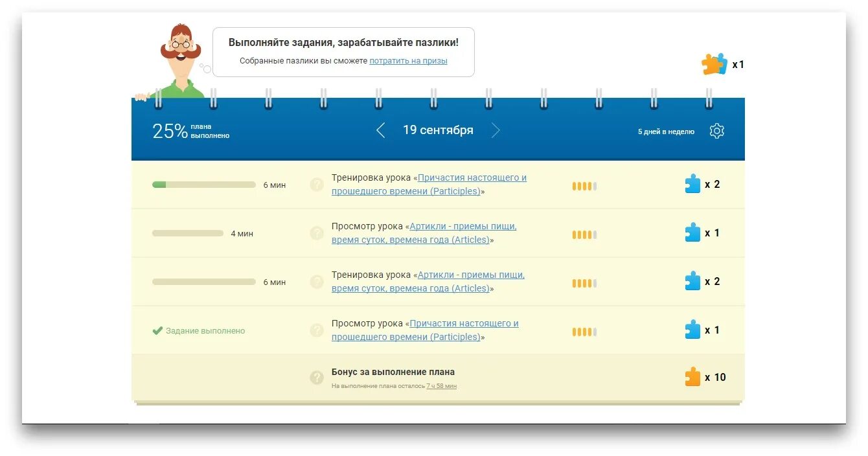Click heading 'Выполняйте задания, зарабатывайте пазлы!'
Viewport: 868px width, 456px height.
click(x=343, y=42)
